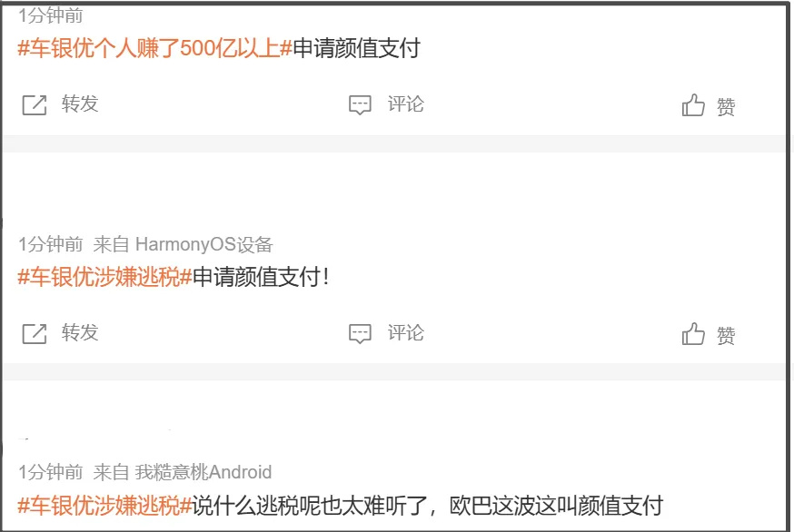This screenshot has height=532, width=794.
Task: Click the 我糙意桃Android source link
Action: pyautogui.click(x=203, y=472)
